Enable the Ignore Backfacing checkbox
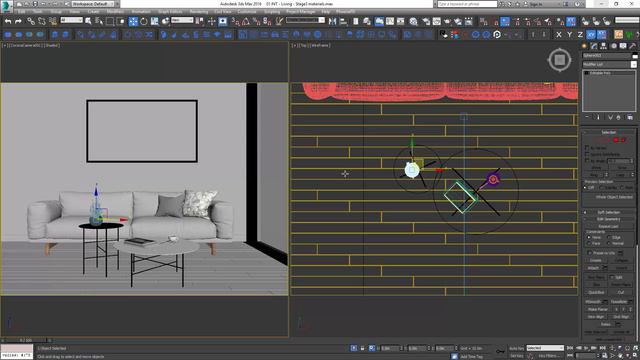This screenshot has height=360, width=640. pos(587,154)
